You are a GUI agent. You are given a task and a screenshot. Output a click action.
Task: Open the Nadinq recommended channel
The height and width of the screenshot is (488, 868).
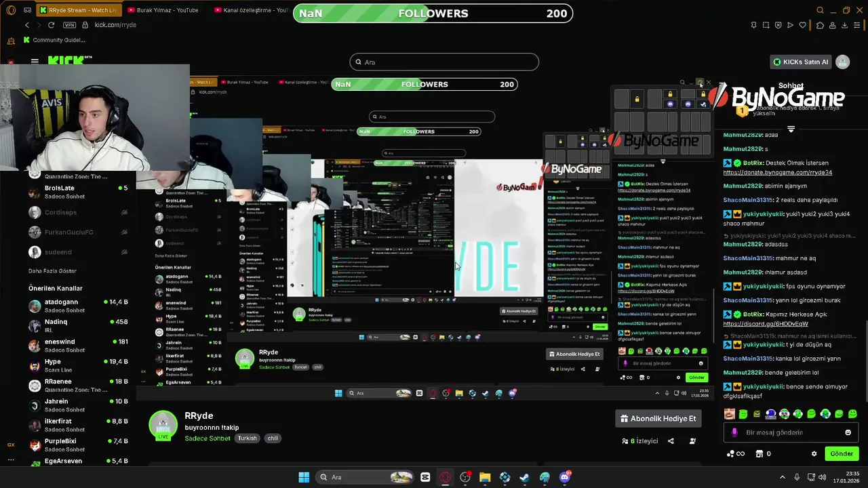pyautogui.click(x=78, y=325)
